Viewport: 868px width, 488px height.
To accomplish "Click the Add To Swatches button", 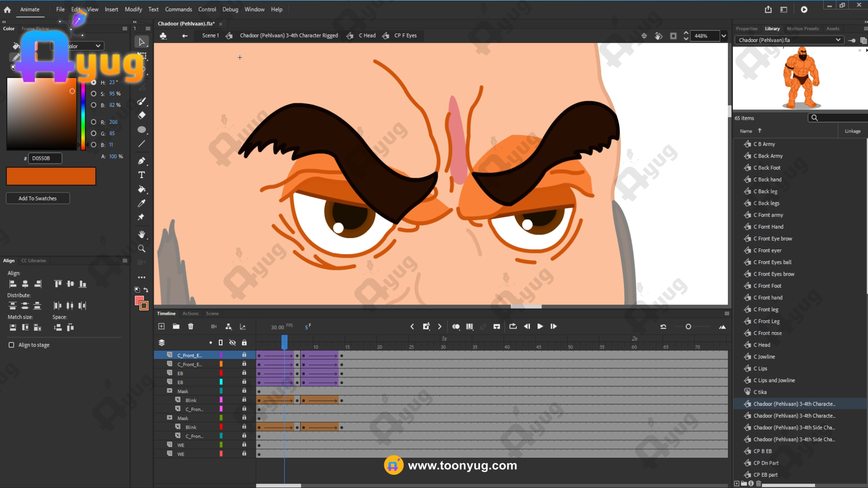I will [x=38, y=198].
